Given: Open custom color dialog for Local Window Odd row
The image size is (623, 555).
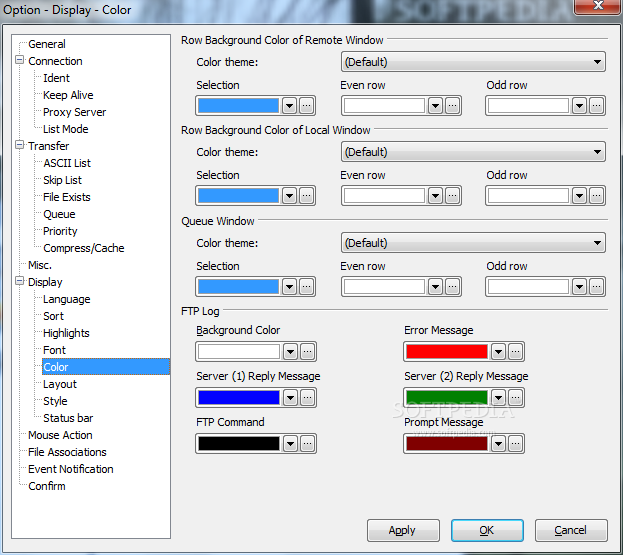Looking at the screenshot, I should pyautogui.click(x=596, y=195).
